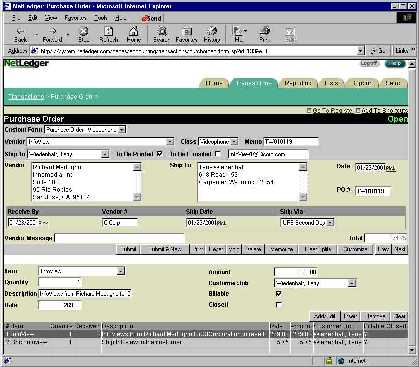419x367 pixels.
Task: Open the date picker next to Date field
Action: 390,168
